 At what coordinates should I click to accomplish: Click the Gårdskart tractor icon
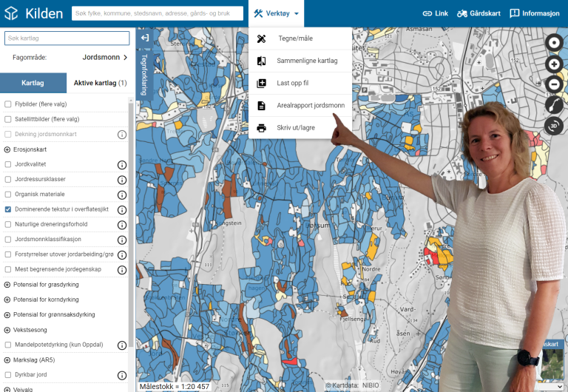coord(461,14)
